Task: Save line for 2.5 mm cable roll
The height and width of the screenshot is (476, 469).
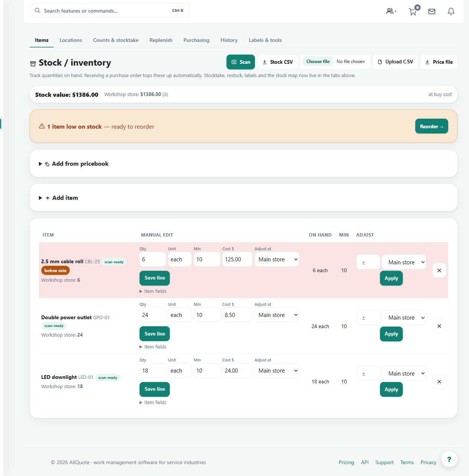Action: click(155, 278)
